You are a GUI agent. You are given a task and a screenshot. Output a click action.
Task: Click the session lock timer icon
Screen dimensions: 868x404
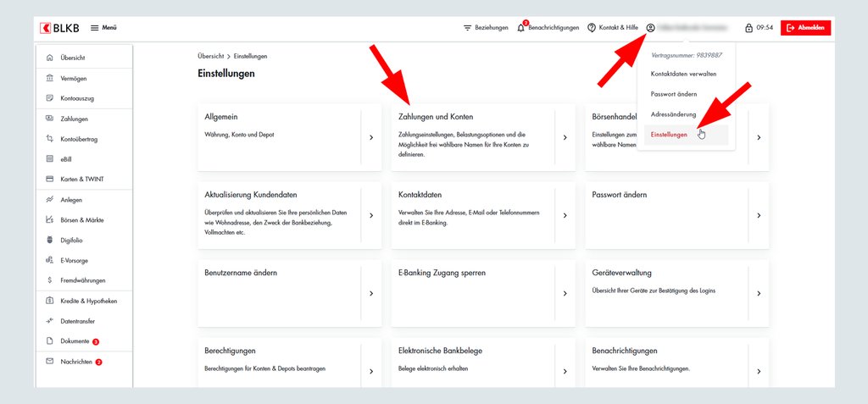coord(749,28)
